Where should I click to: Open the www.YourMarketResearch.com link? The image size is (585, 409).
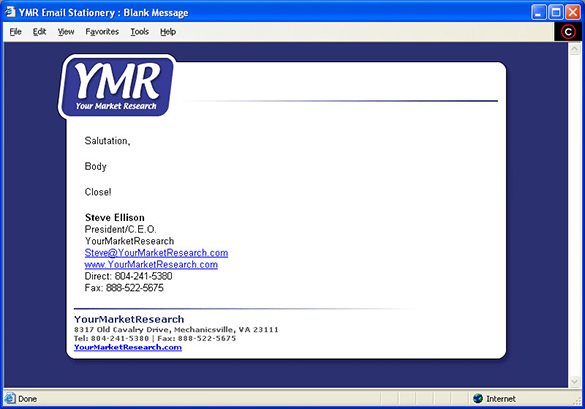tap(151, 265)
